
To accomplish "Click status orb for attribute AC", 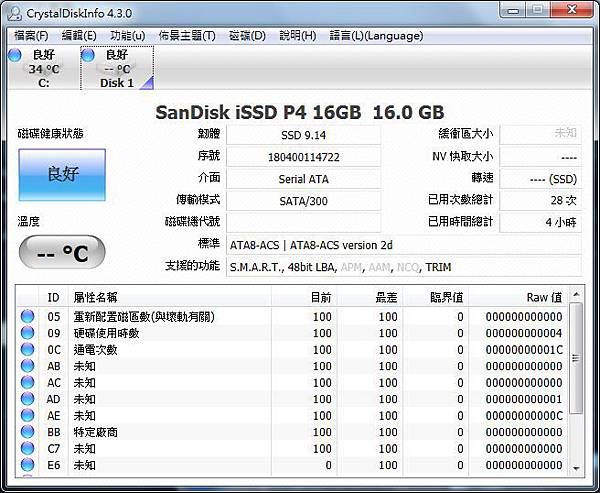I will tap(27, 382).
